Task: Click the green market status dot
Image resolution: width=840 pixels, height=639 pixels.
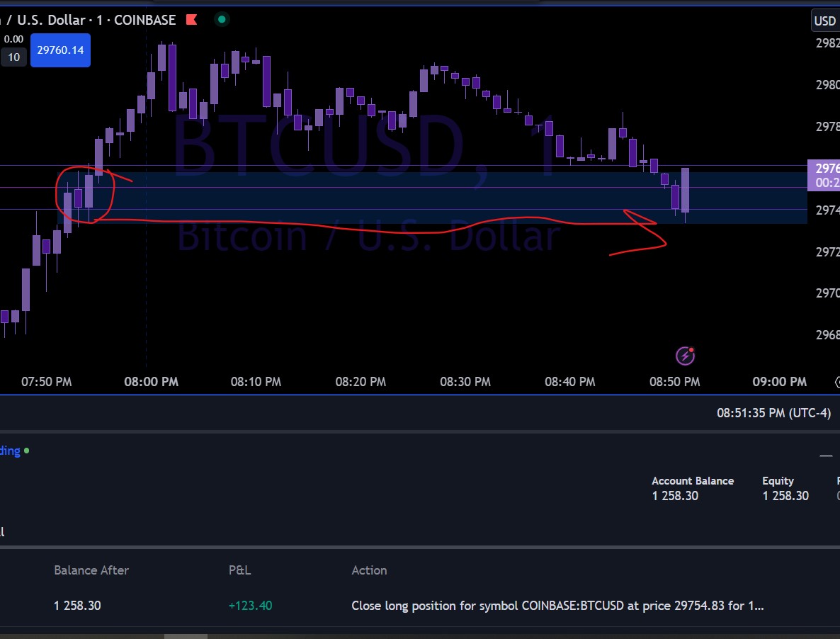Action: [222, 20]
